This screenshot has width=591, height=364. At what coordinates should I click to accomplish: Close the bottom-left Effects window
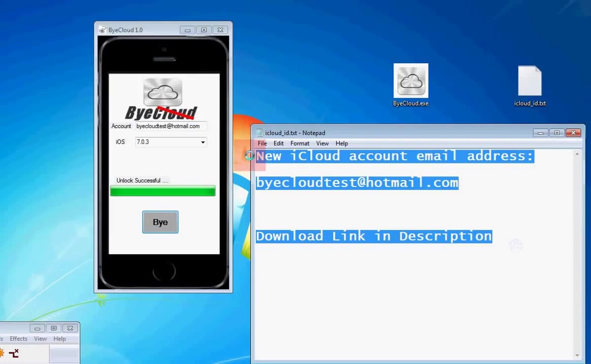click(70, 328)
